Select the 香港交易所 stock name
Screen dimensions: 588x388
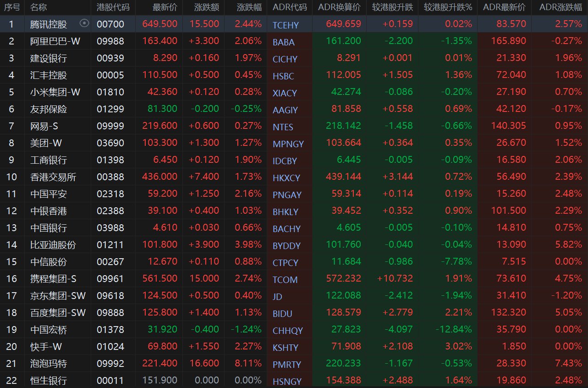coord(53,177)
